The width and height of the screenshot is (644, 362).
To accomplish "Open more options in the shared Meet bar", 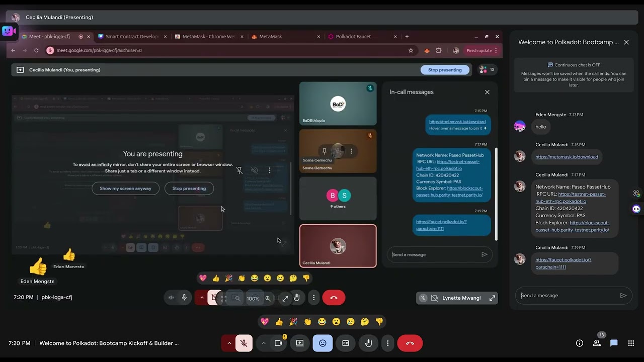I will (313, 298).
